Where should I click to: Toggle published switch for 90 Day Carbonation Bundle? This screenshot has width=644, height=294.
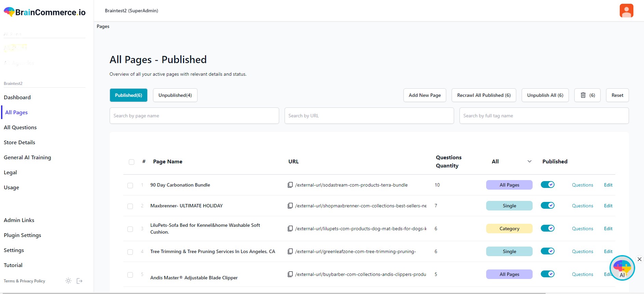pyautogui.click(x=547, y=185)
